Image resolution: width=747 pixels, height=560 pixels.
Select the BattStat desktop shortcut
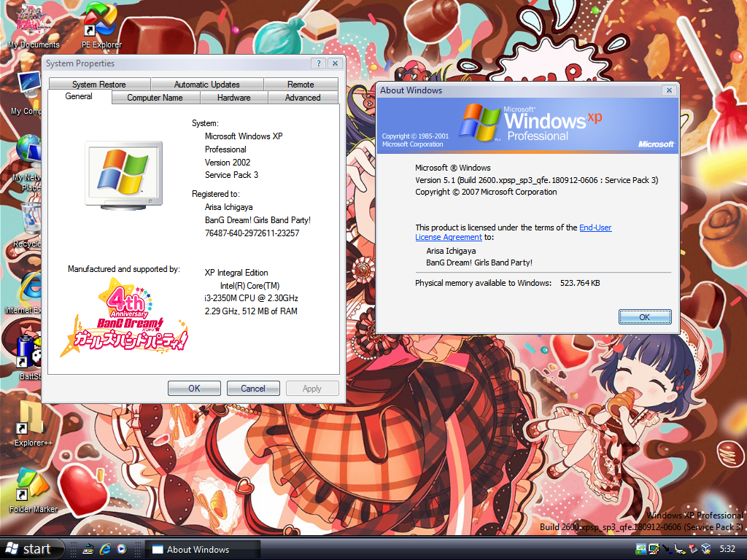point(29,357)
